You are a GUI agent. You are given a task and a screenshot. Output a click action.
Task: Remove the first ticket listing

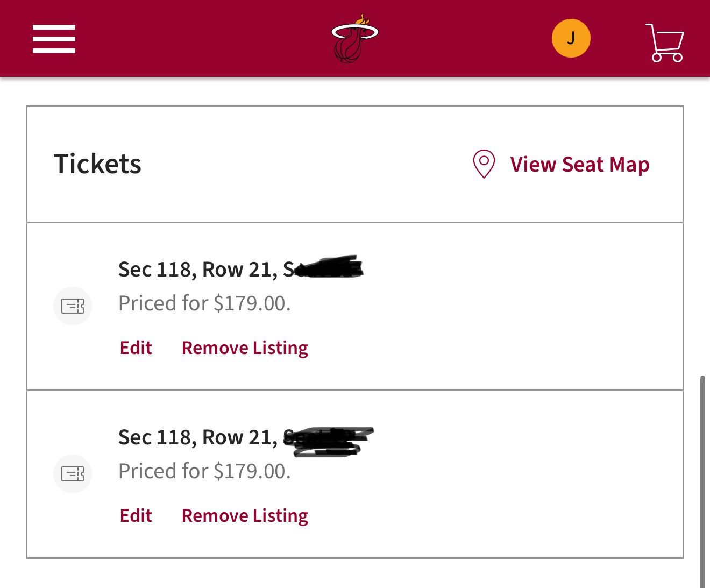pyautogui.click(x=245, y=348)
